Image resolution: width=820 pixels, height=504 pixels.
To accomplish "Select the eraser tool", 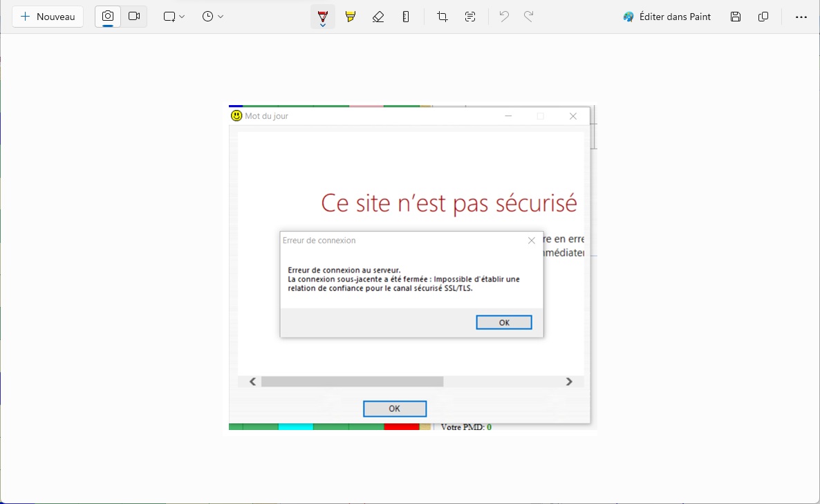I will 378,17.
